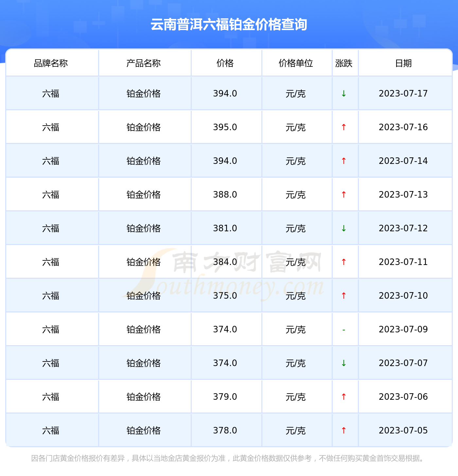Click the 品牌名称 column header
The height and width of the screenshot is (476, 458).
tap(51, 63)
